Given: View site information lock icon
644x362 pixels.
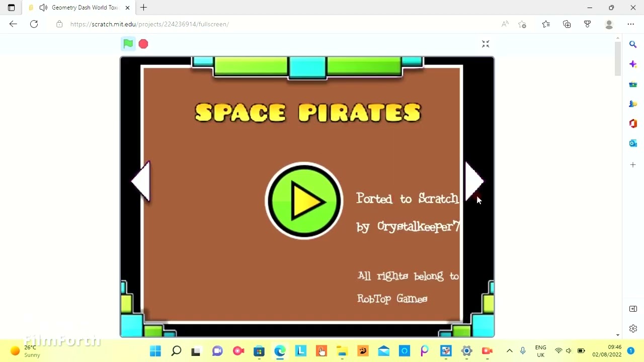Looking at the screenshot, I should pos(59,24).
